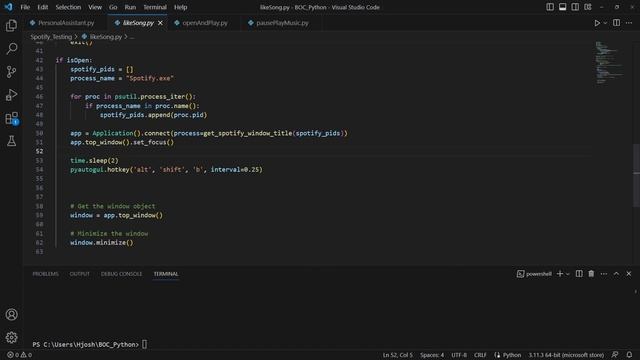Close the terminal panel

tap(629, 274)
